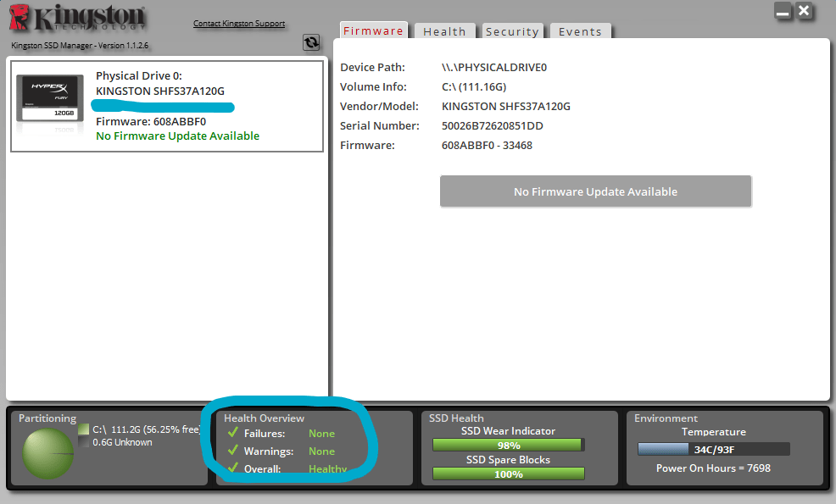This screenshot has height=504, width=836.
Task: Click Vendor/Model KINGSTON SHFS37A120G value
Action: (x=506, y=107)
